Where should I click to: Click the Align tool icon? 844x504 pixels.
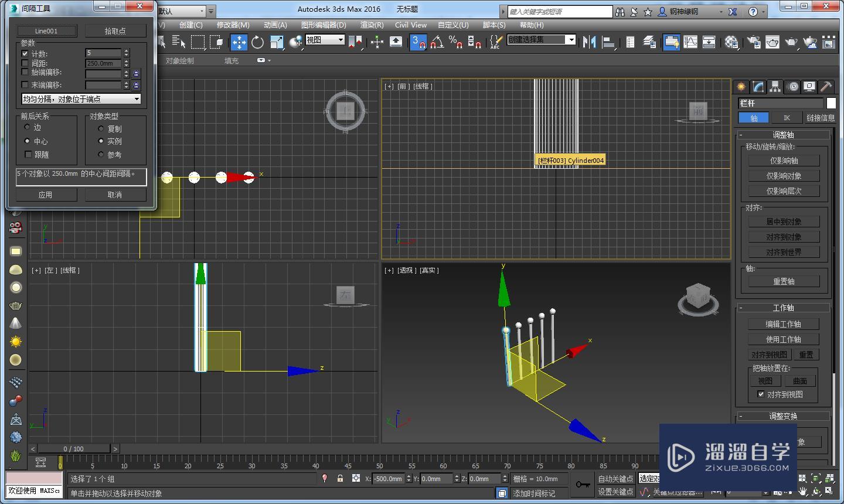[608, 42]
